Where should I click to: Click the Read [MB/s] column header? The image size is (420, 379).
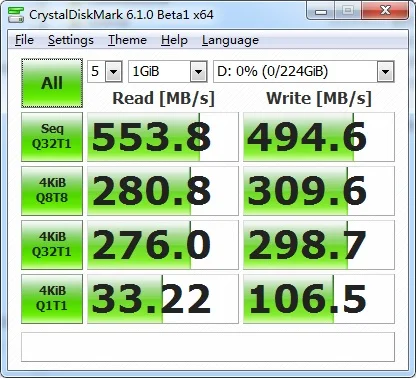click(x=163, y=99)
